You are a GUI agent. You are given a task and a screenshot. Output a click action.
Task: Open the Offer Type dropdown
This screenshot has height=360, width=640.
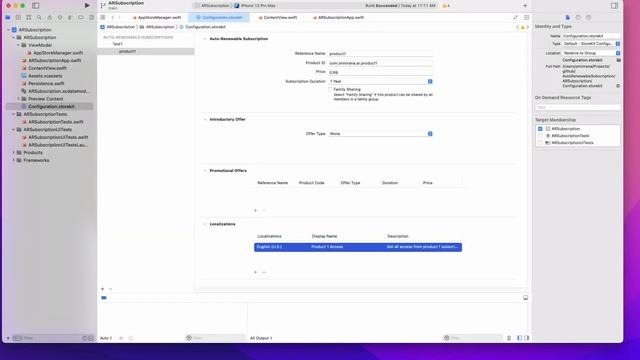(380, 133)
